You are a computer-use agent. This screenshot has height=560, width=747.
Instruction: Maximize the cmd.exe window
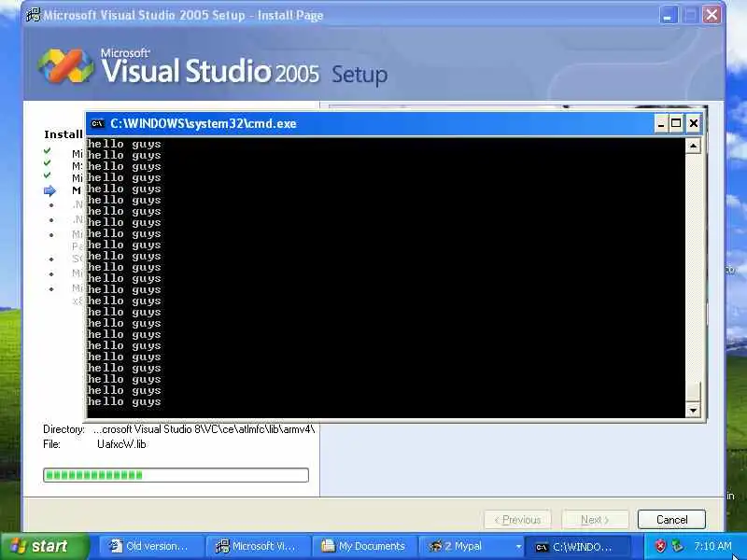tap(676, 124)
